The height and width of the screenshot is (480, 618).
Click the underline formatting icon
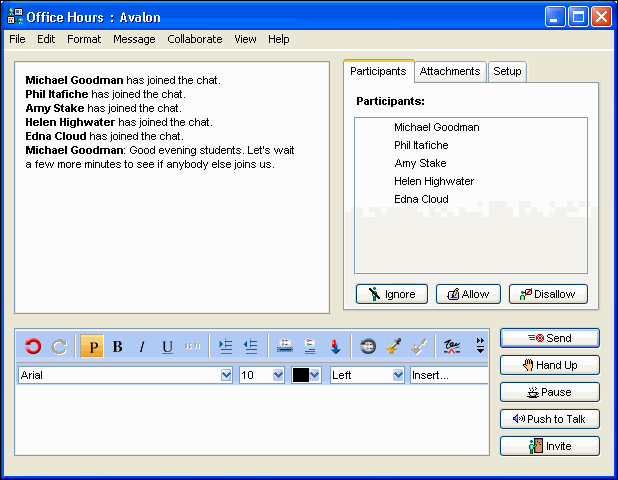[x=167, y=347]
